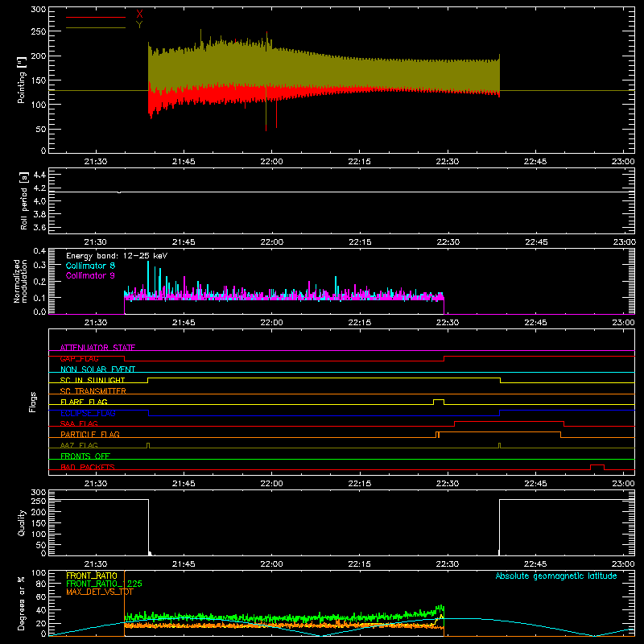Click the 'Flags' axis label
Viewport: 644px width, 644px height.
point(32,402)
